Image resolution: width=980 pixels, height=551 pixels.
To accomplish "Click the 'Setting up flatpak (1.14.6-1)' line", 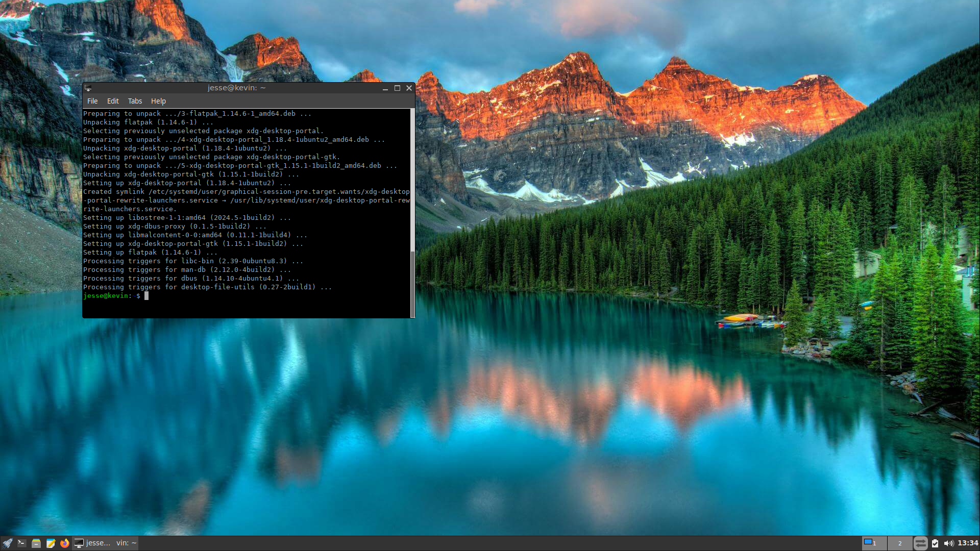I will pyautogui.click(x=150, y=253).
